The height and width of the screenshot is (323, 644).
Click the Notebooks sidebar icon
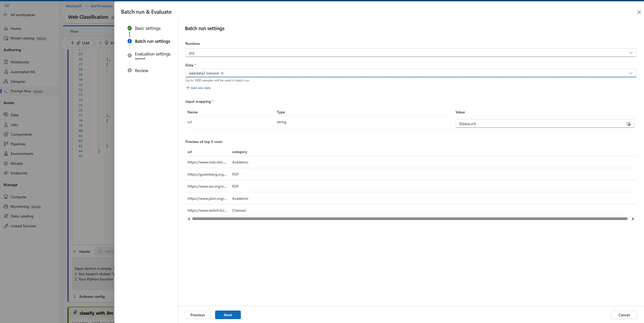[6, 62]
